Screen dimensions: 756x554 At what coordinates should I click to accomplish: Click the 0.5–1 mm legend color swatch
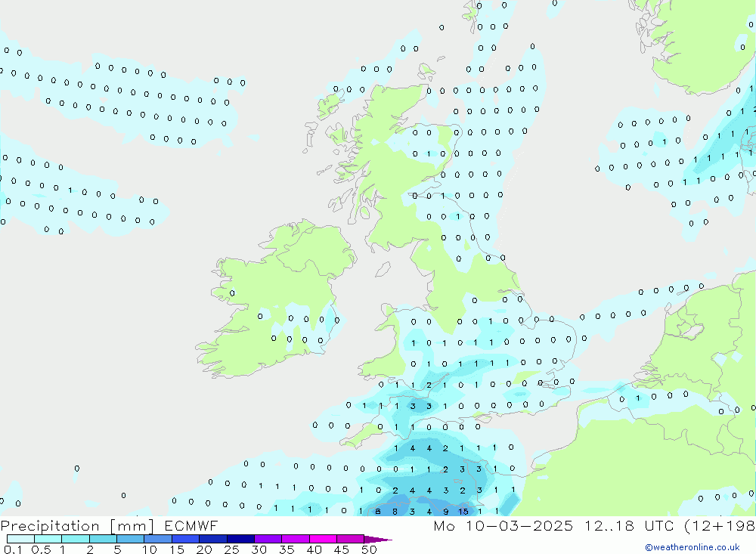(x=48, y=539)
